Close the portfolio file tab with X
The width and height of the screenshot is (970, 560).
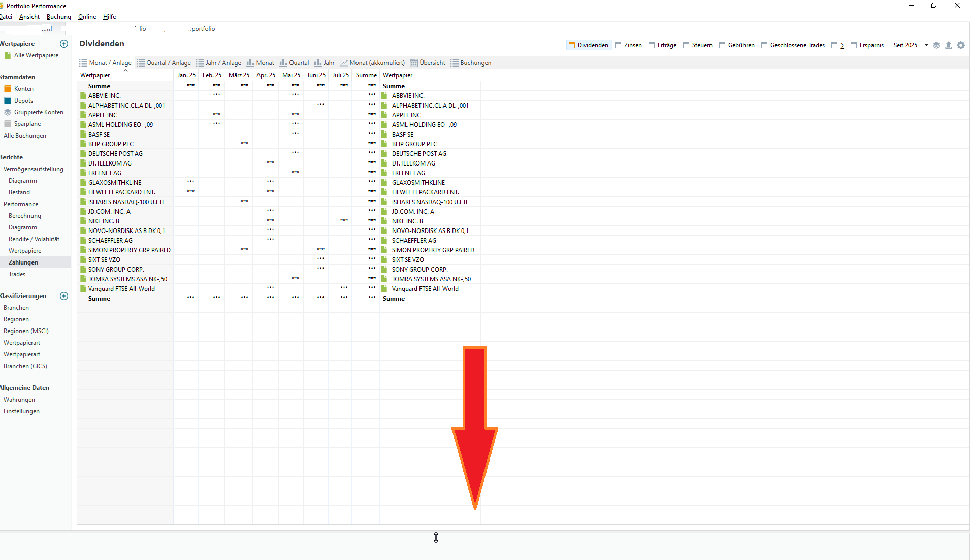58,29
